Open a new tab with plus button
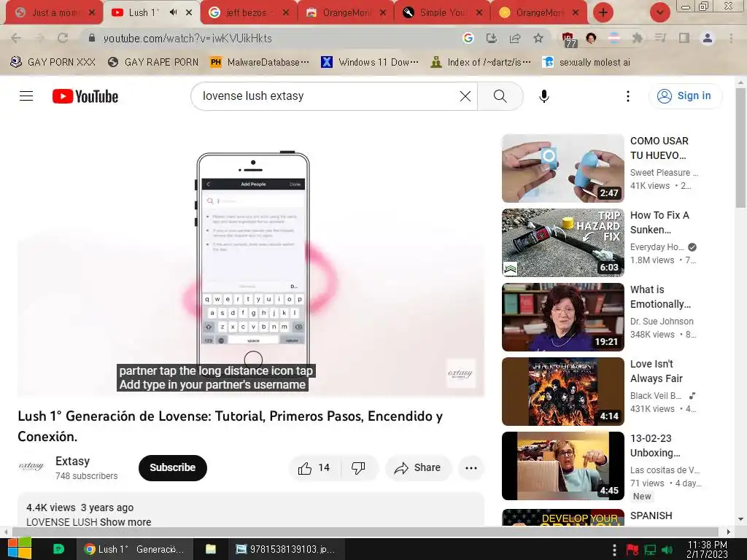Viewport: 747px width, 560px height. tap(603, 12)
